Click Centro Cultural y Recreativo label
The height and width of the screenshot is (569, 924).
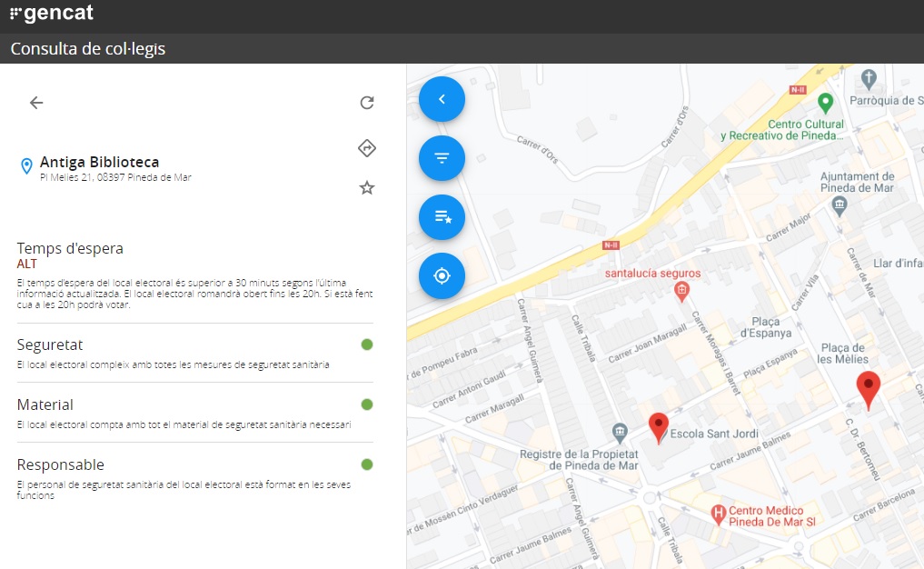click(x=782, y=130)
